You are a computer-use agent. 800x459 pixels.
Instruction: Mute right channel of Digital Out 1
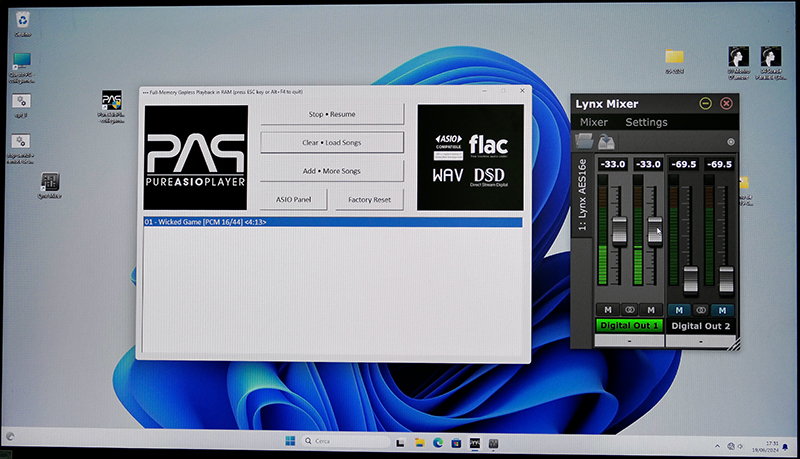651,310
